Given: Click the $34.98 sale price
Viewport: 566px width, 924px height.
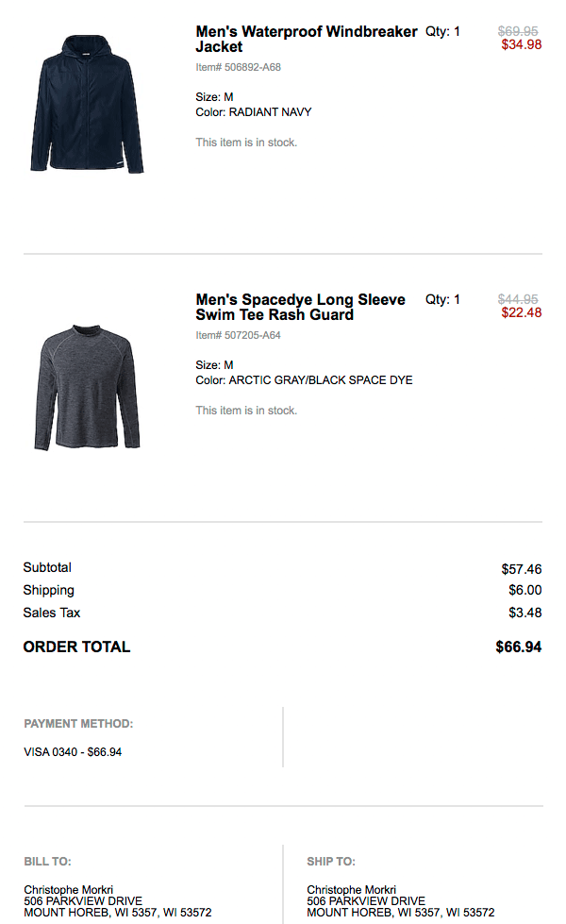Looking at the screenshot, I should coord(521,44).
